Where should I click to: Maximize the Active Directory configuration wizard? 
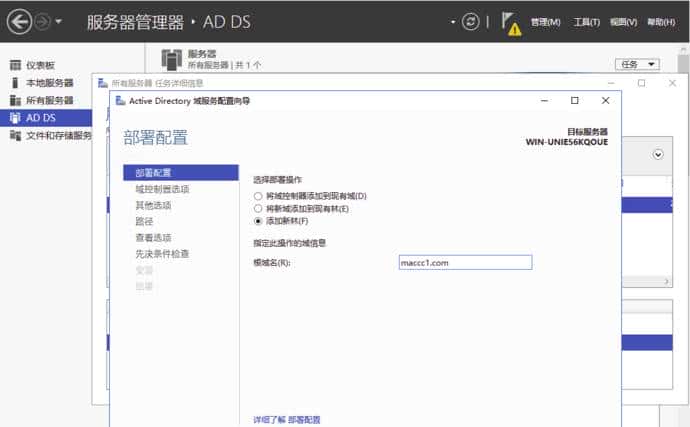click(574, 101)
